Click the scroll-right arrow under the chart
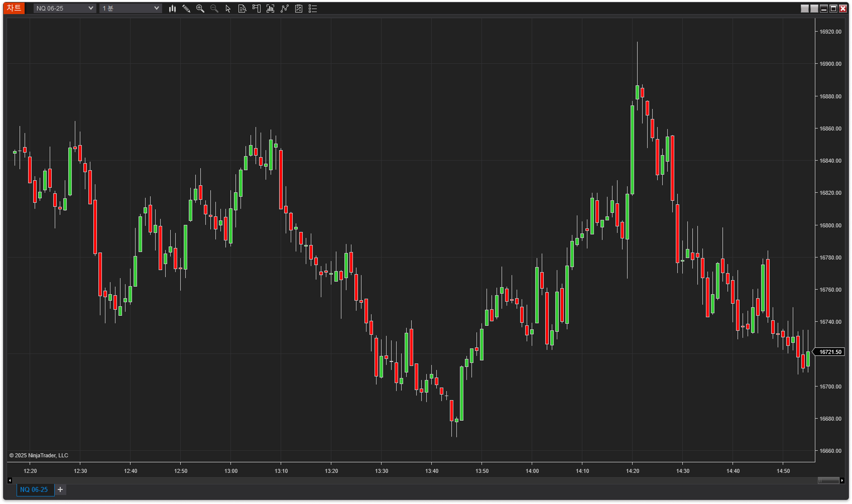Image resolution: width=852 pixels, height=504 pixels. [842, 480]
